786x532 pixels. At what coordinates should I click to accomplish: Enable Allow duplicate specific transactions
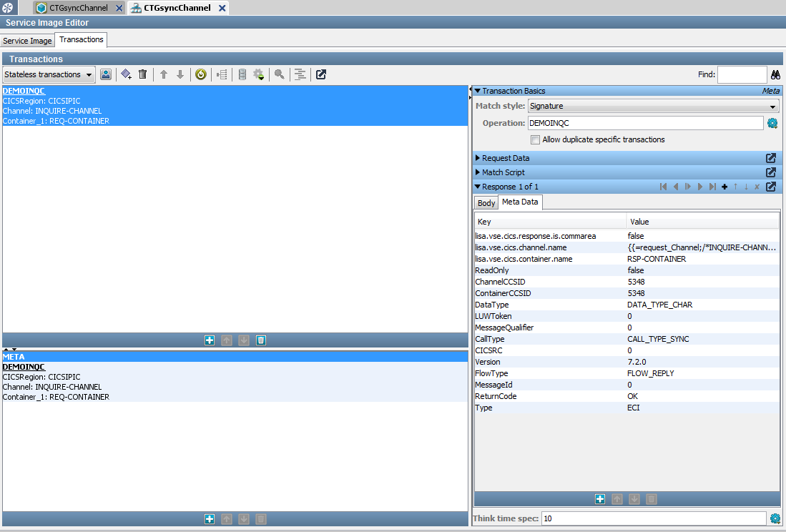pos(535,139)
